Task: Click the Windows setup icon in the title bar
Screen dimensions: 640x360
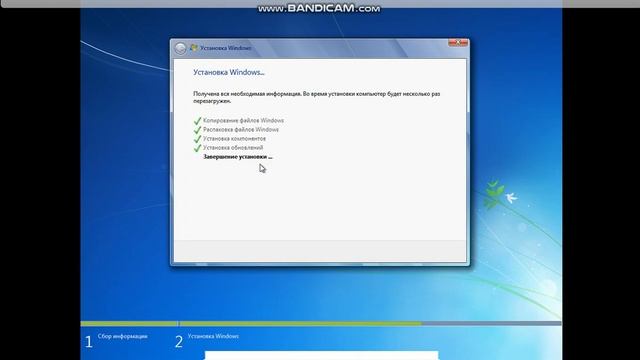Action: [194, 48]
